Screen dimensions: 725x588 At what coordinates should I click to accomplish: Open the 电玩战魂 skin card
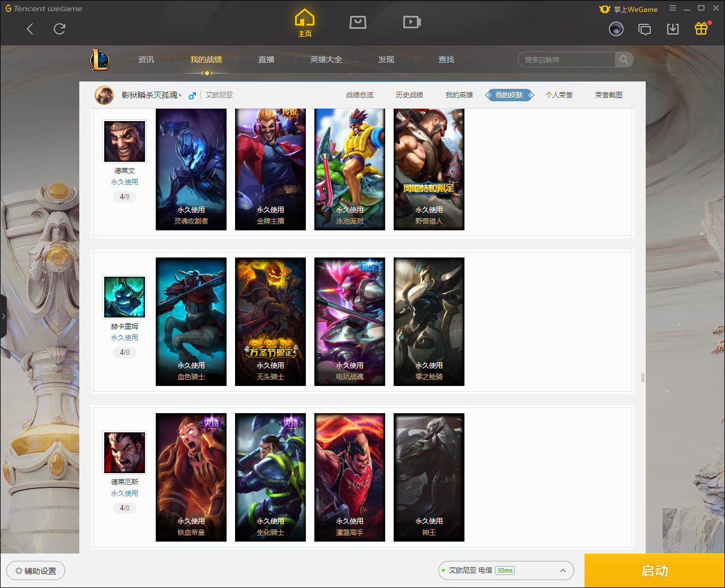(x=349, y=321)
